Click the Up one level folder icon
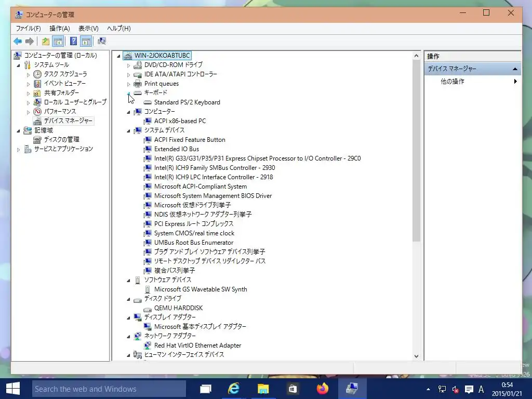Viewport: 532px width, 399px height. pos(46,42)
